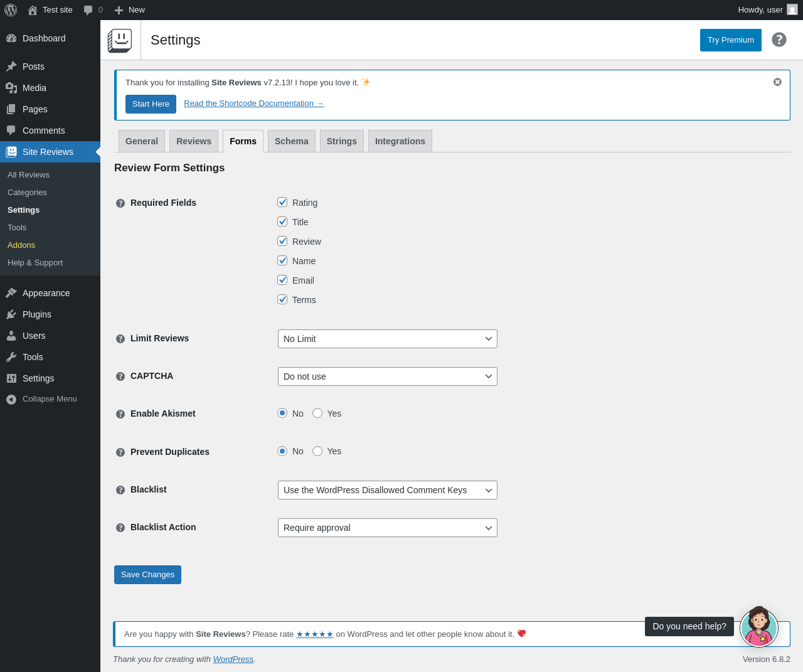
Task: Switch to the Strings tab
Action: 342,141
